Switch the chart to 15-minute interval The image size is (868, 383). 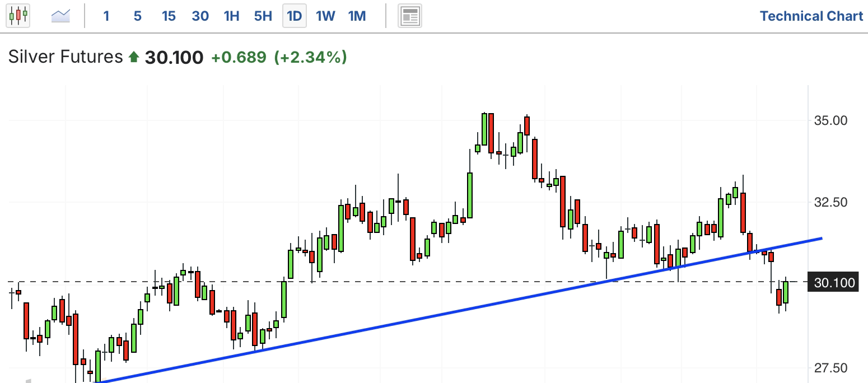(x=169, y=16)
